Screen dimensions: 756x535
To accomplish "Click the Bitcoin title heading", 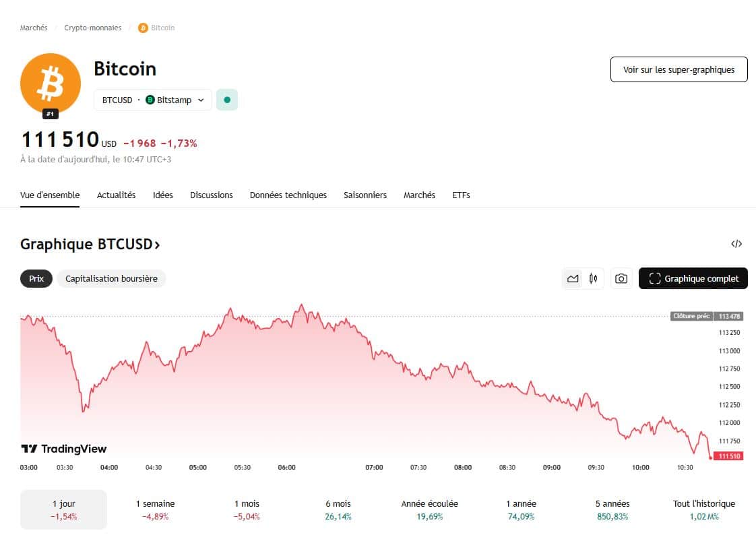I will (125, 69).
